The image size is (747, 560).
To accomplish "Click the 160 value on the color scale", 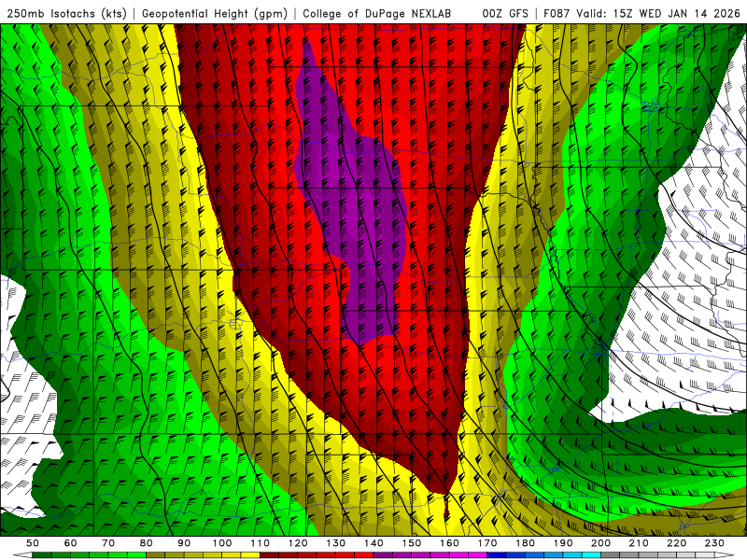I will tap(450, 543).
